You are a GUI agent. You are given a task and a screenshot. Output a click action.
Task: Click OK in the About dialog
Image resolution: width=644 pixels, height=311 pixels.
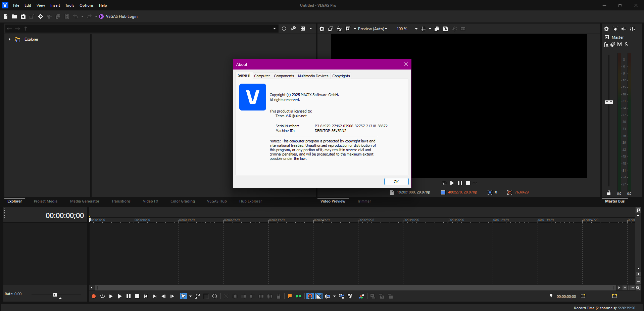point(396,182)
